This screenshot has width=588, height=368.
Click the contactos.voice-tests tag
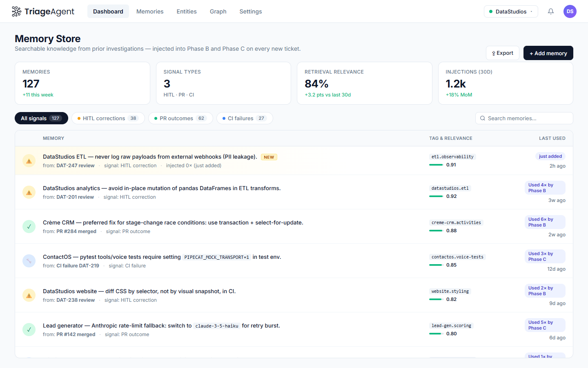[457, 257]
